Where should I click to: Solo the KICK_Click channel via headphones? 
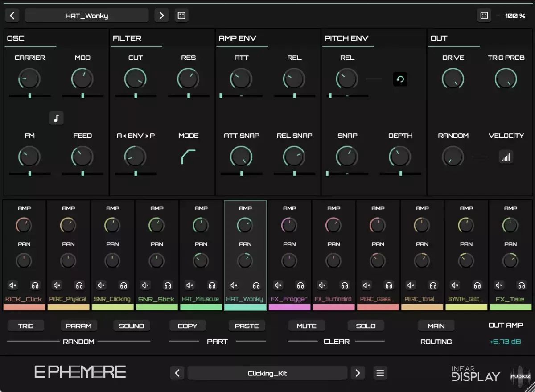pos(35,285)
